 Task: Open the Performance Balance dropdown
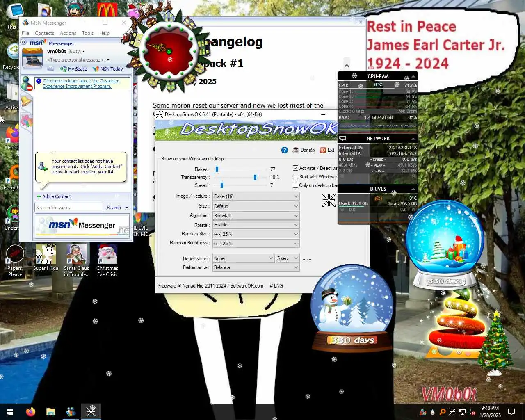point(256,267)
